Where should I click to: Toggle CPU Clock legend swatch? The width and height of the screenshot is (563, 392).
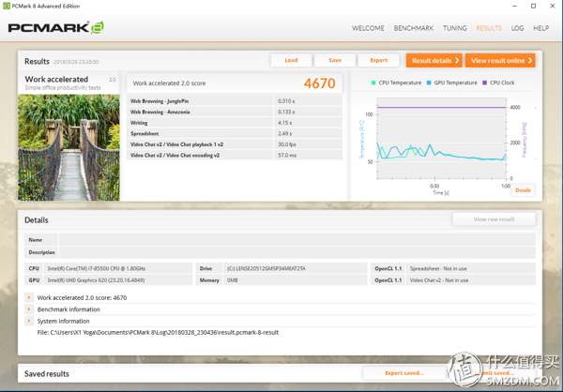click(485, 83)
